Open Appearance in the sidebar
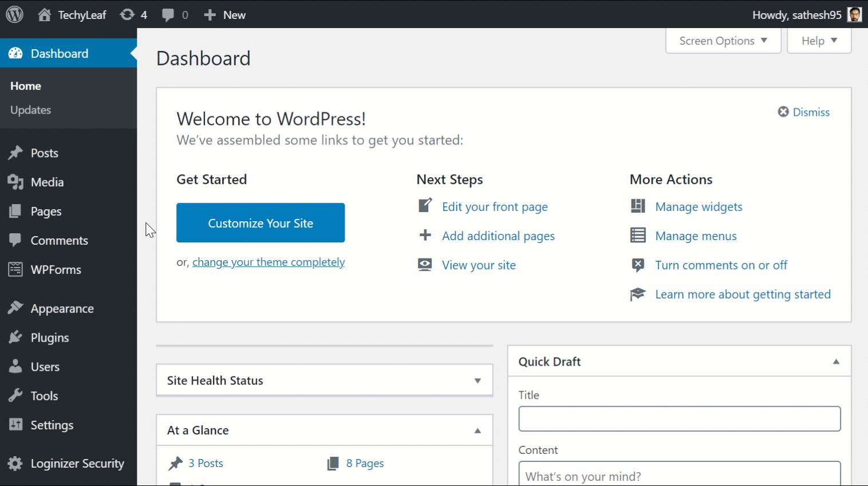Screen dimensions: 868x486 62,309
